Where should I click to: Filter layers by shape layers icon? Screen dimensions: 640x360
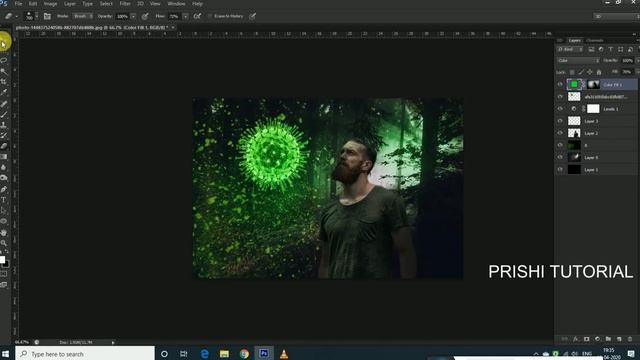point(620,49)
